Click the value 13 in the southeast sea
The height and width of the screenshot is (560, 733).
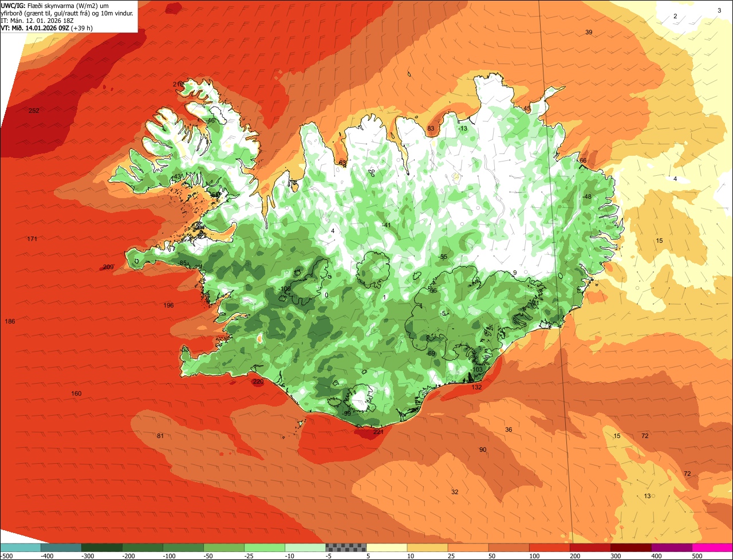coord(647,496)
